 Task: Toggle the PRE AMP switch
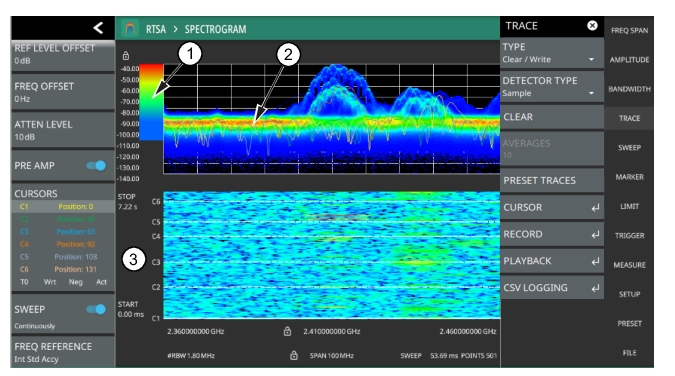[x=96, y=165]
